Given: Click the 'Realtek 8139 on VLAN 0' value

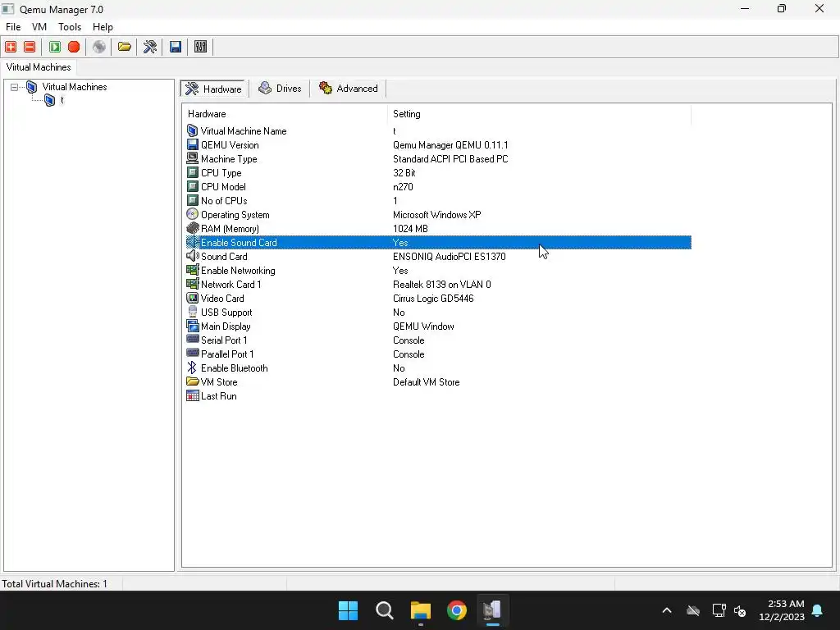Looking at the screenshot, I should point(442,285).
